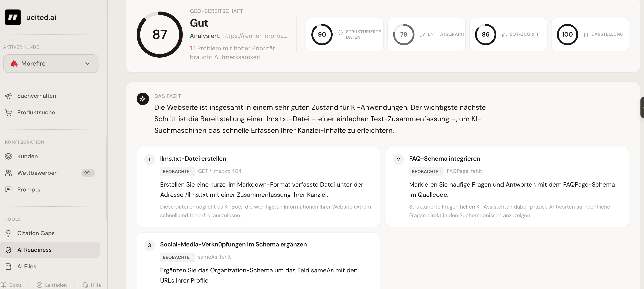Click the Darstellung layers icon

click(x=586, y=35)
